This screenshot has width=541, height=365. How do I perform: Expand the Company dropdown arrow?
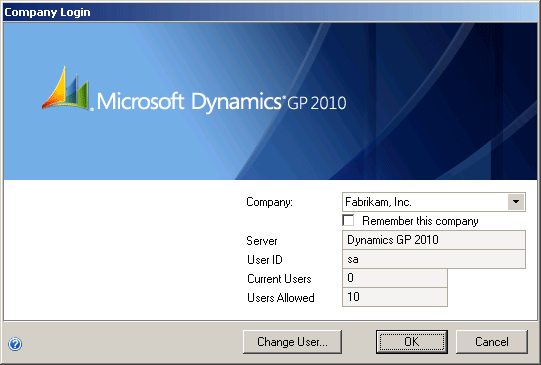pyautogui.click(x=516, y=202)
